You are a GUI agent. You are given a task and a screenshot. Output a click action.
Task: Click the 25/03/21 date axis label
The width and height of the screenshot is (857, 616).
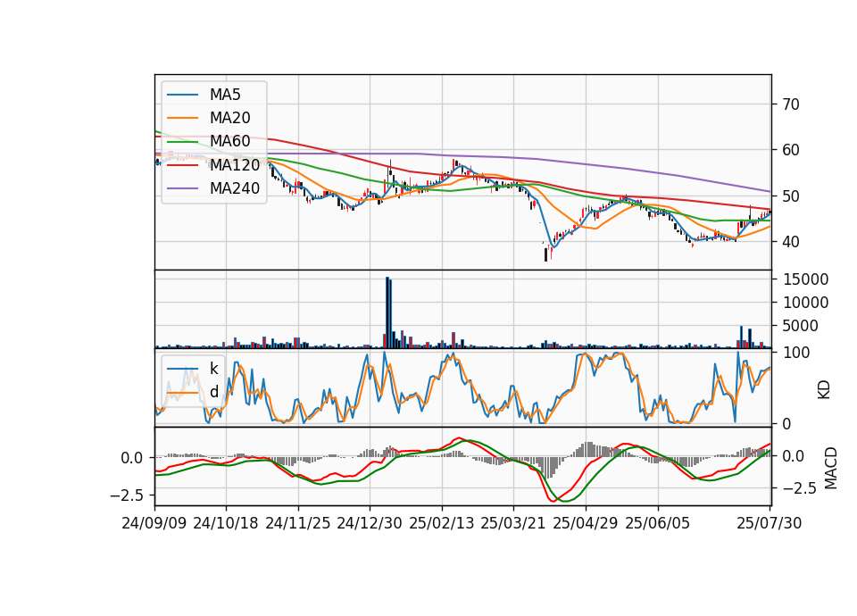pyautogui.click(x=513, y=523)
